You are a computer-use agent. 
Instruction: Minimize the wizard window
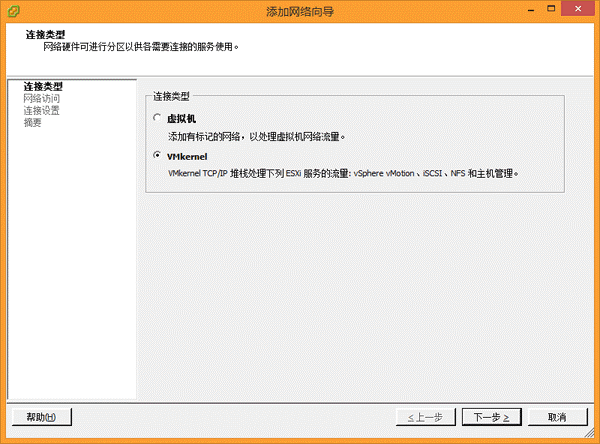pyautogui.click(x=531, y=9)
